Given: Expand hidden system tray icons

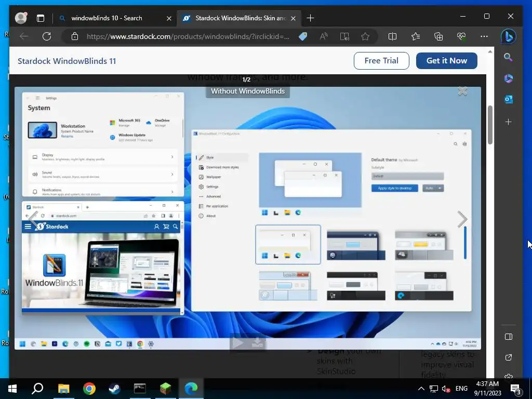Looking at the screenshot, I should pos(421,389).
